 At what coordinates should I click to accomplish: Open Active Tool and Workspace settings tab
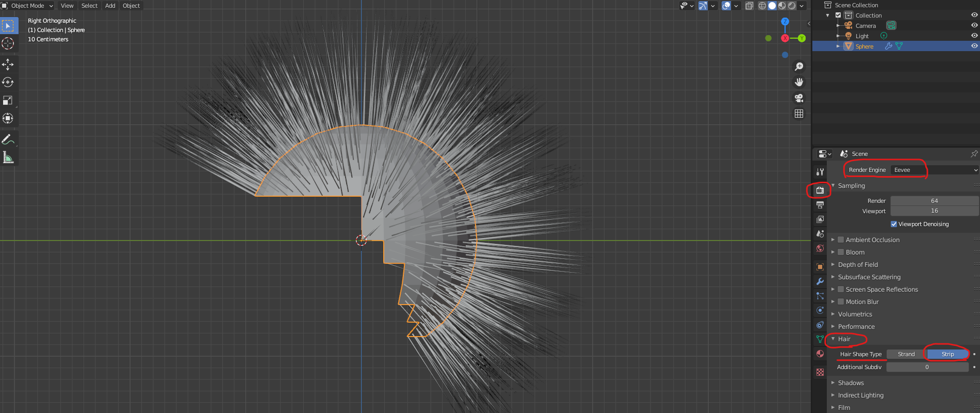click(820, 172)
